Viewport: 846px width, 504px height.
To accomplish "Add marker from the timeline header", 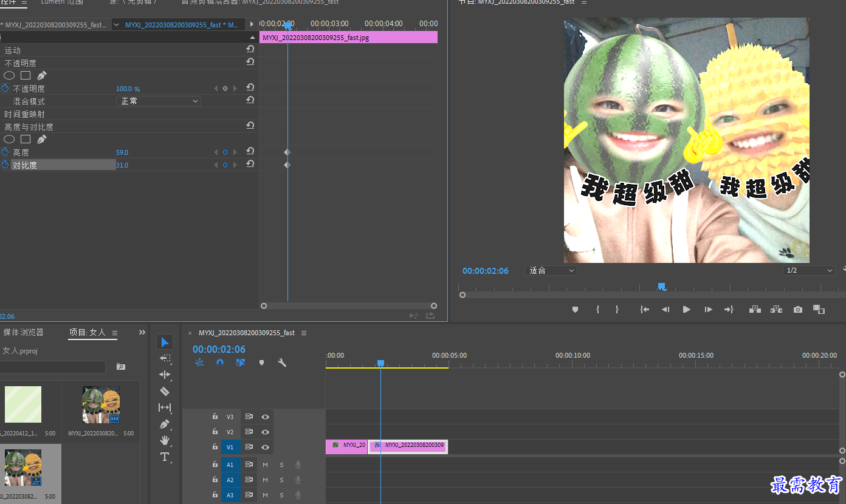I will [262, 363].
